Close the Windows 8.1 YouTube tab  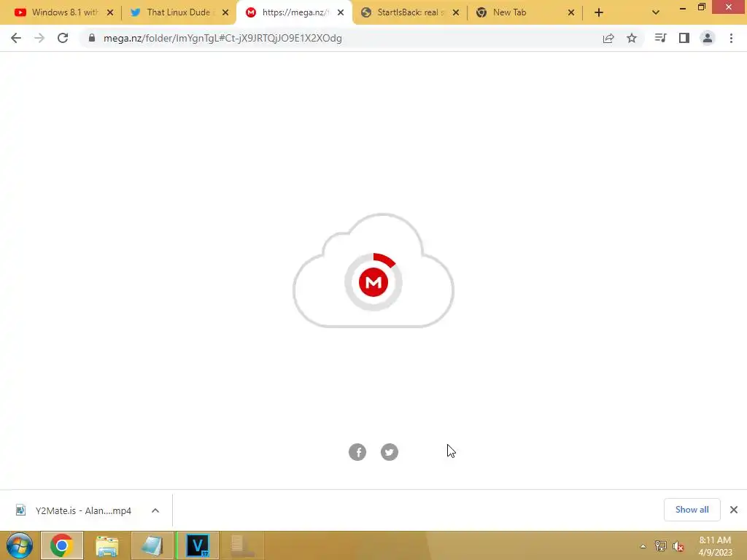point(110,13)
